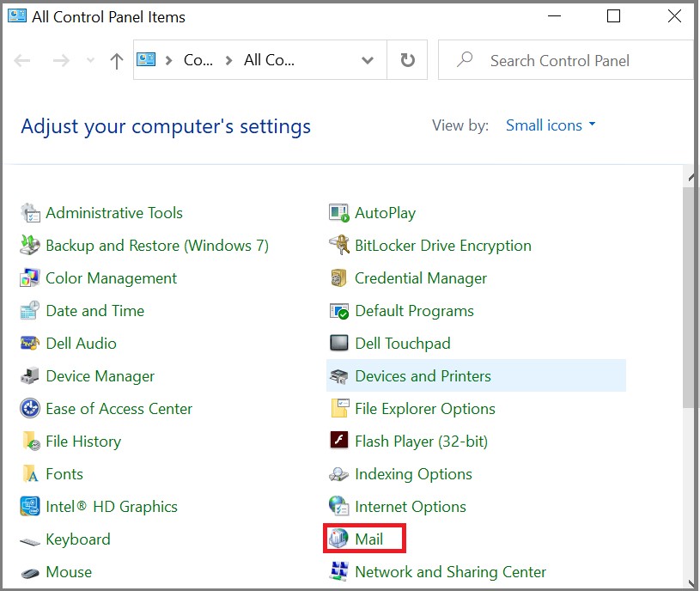The height and width of the screenshot is (591, 700).
Task: Click the Devices and Printers icon
Action: coord(339,376)
